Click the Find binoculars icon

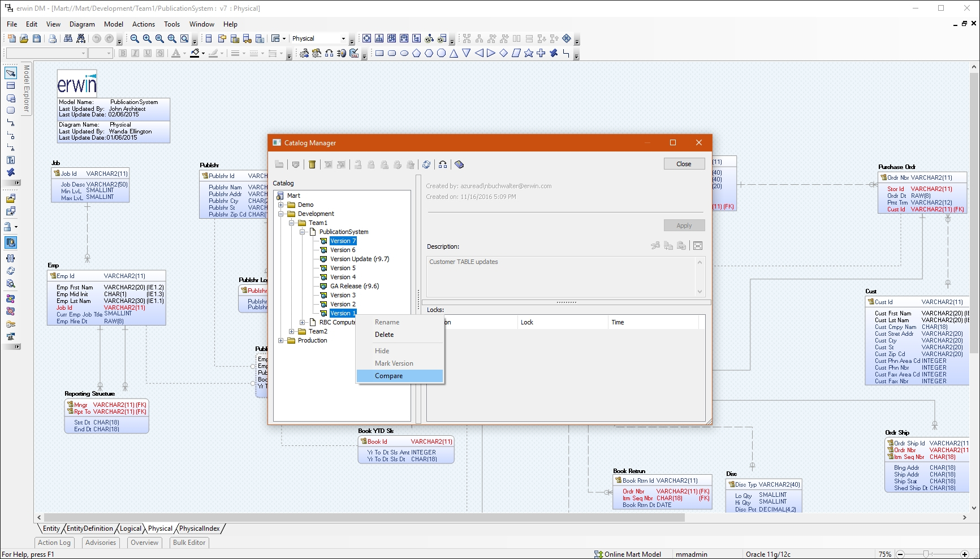coord(68,38)
